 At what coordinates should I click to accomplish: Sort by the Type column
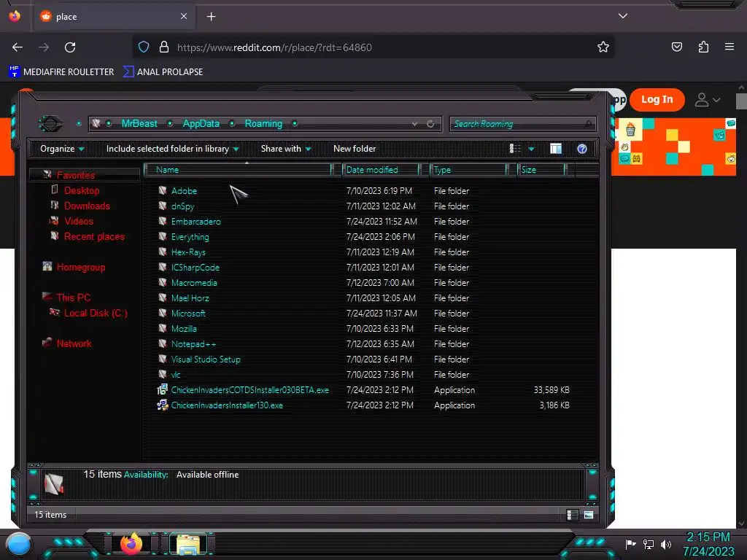(x=468, y=170)
